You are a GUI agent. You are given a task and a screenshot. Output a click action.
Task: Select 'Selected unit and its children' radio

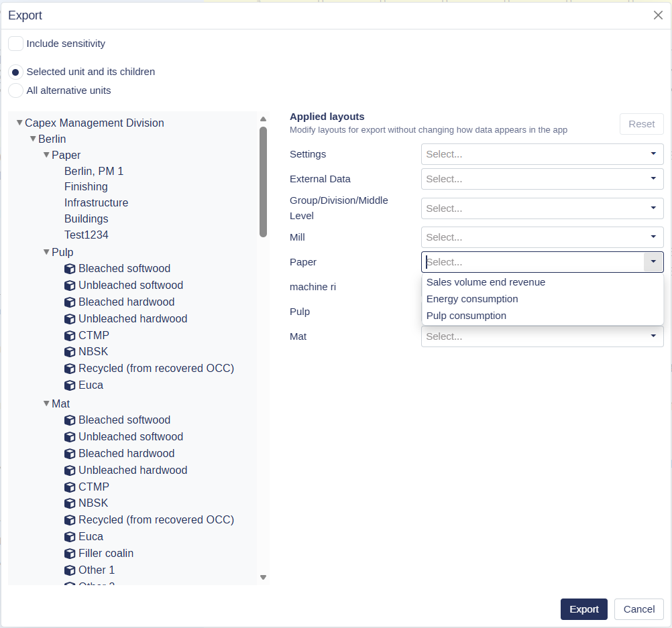[x=15, y=72]
